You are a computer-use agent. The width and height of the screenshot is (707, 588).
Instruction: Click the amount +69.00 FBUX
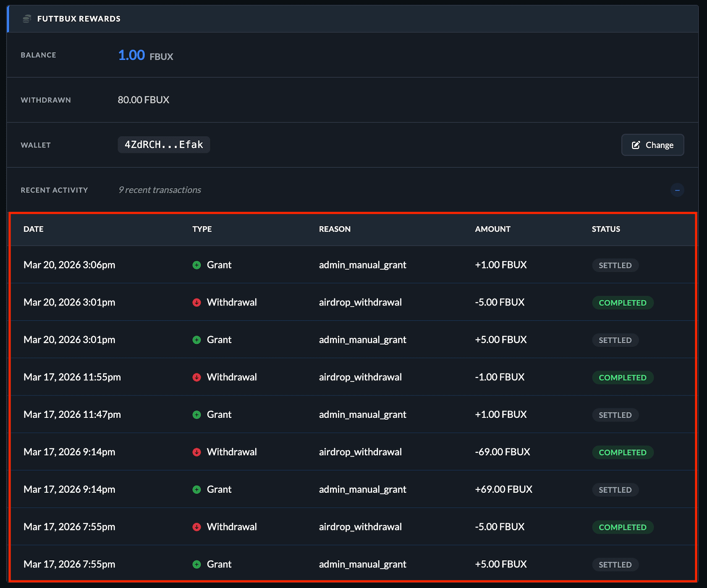(x=503, y=489)
